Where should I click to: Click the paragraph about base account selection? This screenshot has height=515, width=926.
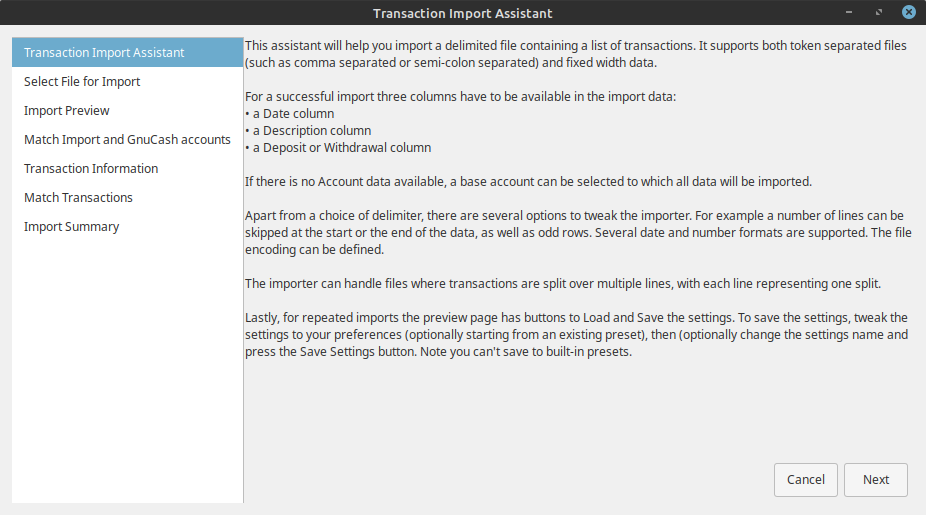pos(527,182)
